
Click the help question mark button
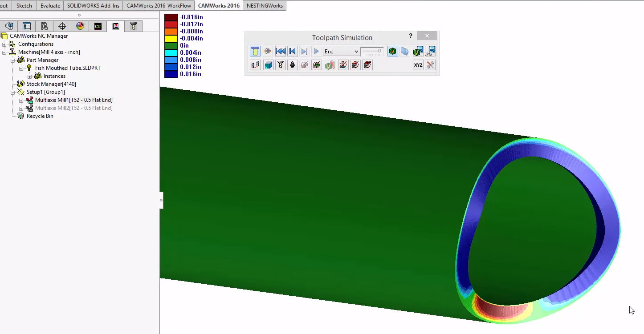(411, 36)
